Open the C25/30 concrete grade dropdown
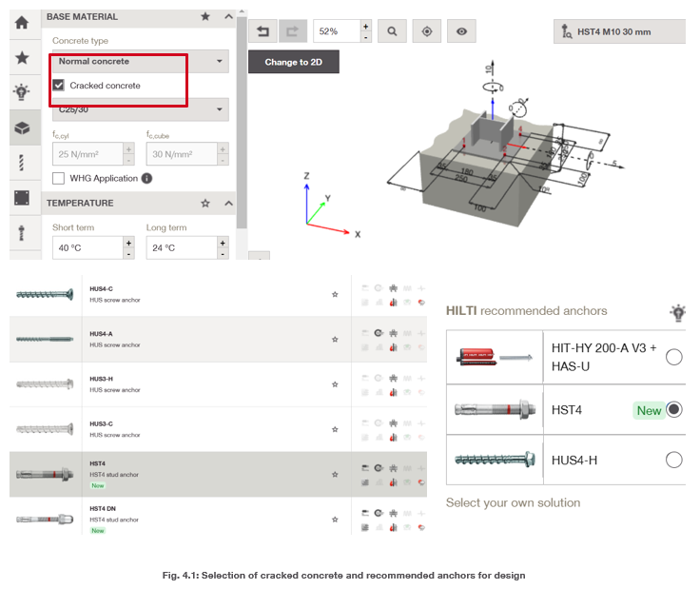 coord(141,109)
